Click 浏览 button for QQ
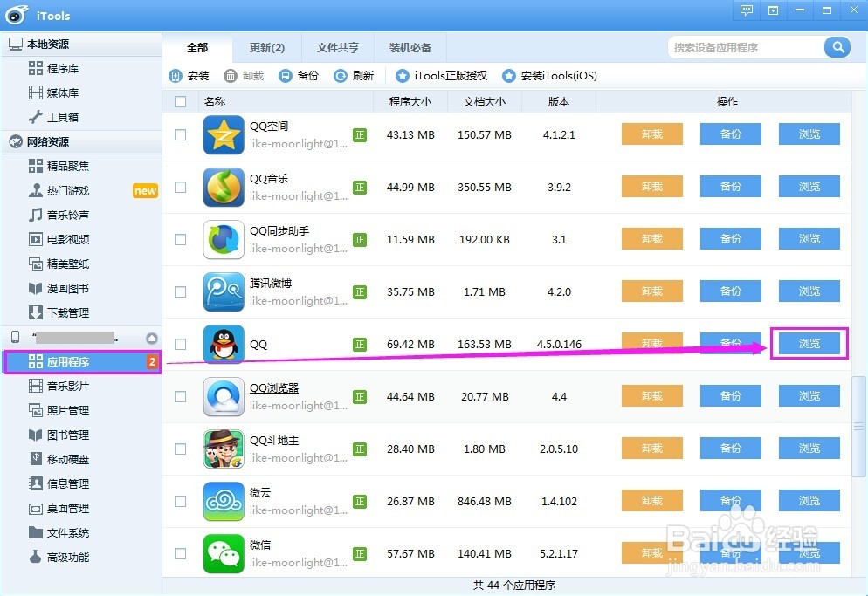This screenshot has height=596, width=868. (809, 344)
